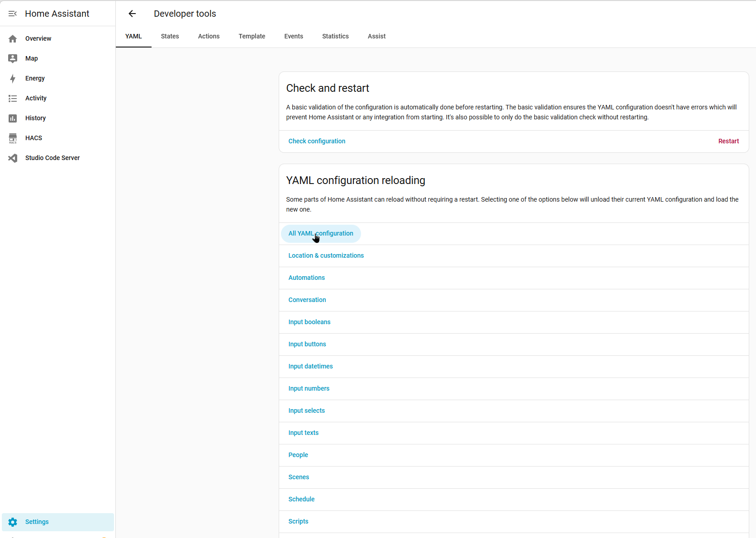Open the Settings page

(x=58, y=522)
